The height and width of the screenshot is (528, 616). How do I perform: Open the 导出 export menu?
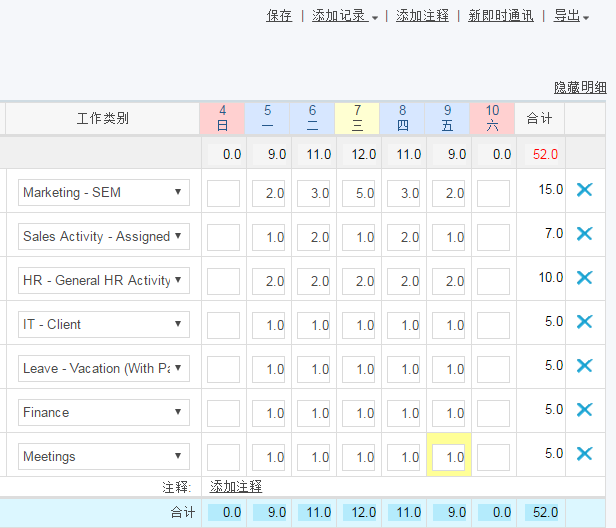click(x=571, y=16)
